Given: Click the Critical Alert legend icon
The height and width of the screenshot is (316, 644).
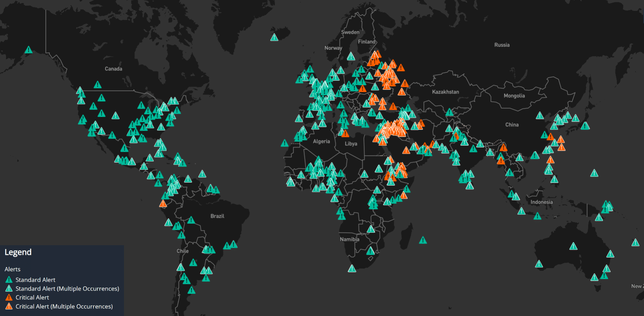Looking at the screenshot, I should (x=9, y=298).
